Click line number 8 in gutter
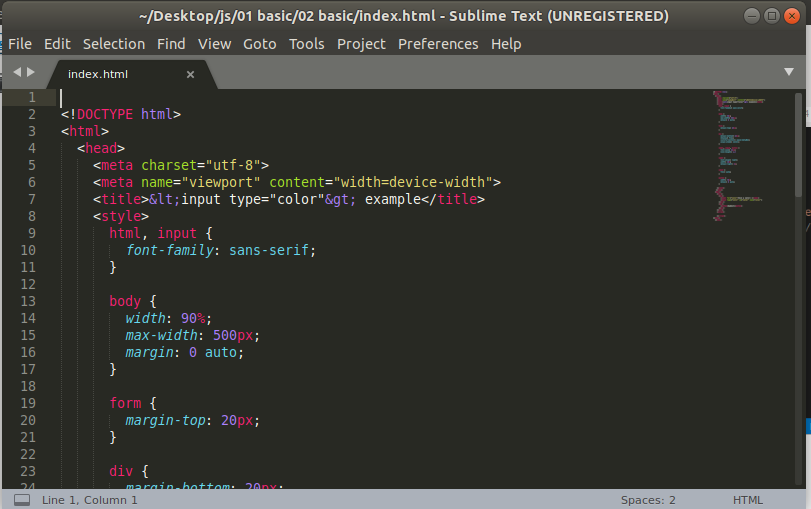 pyautogui.click(x=32, y=216)
